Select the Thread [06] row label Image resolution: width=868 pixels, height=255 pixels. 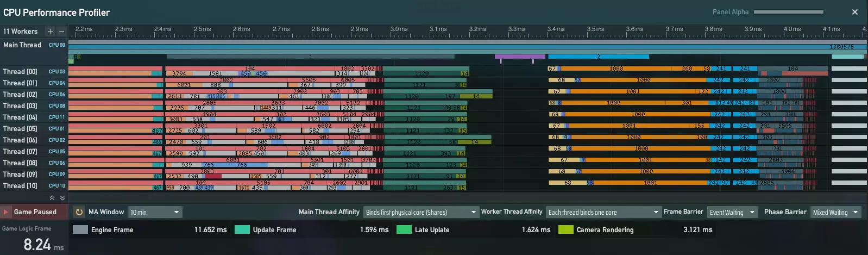[20, 140]
